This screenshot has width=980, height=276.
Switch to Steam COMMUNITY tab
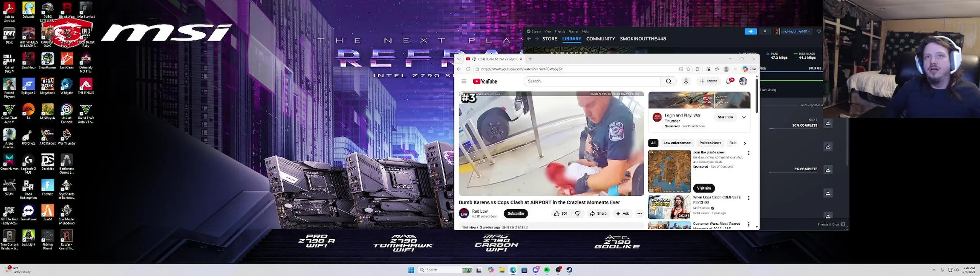click(x=600, y=39)
